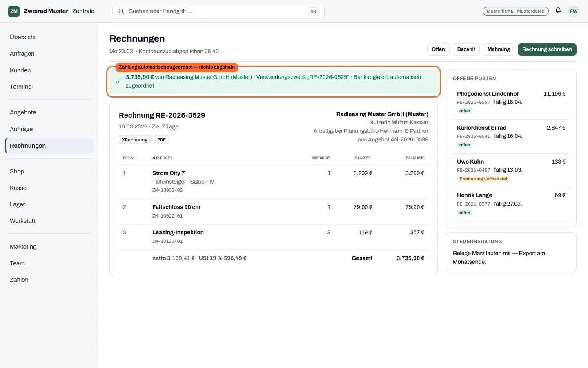Open Henrik Lange open item

click(511, 204)
